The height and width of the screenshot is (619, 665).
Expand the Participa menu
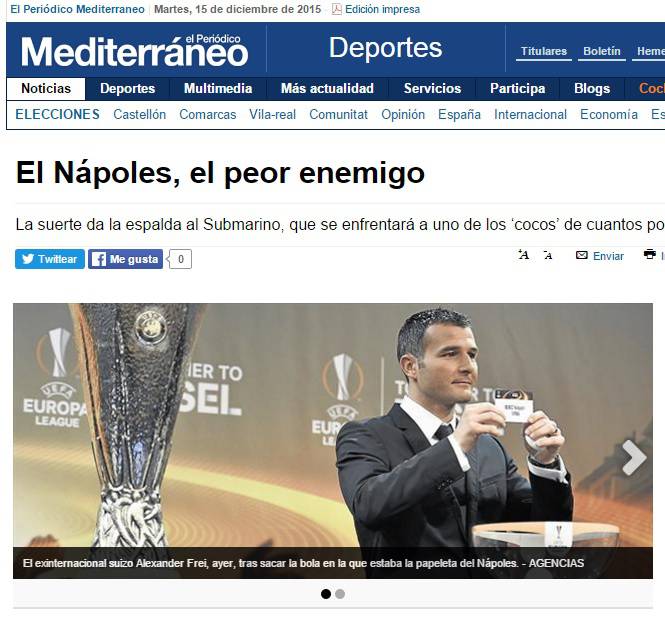click(x=517, y=88)
